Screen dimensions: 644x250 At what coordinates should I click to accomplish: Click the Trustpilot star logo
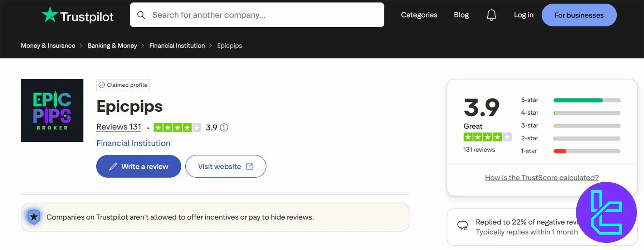tap(50, 15)
